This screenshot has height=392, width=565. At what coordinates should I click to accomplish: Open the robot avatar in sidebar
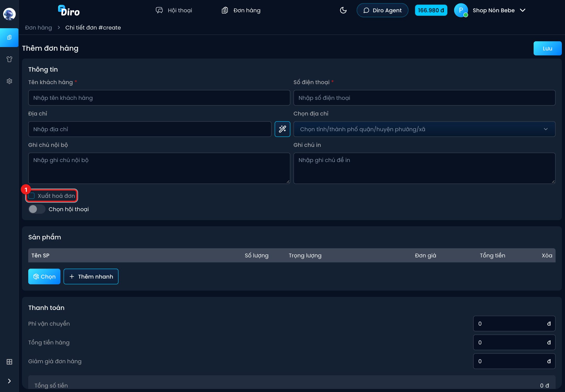[9, 14]
